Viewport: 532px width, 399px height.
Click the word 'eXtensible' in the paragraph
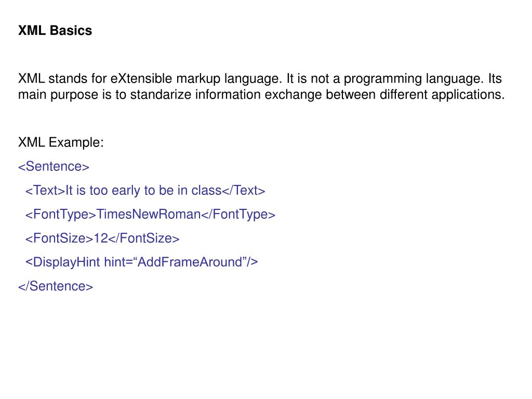(141, 79)
